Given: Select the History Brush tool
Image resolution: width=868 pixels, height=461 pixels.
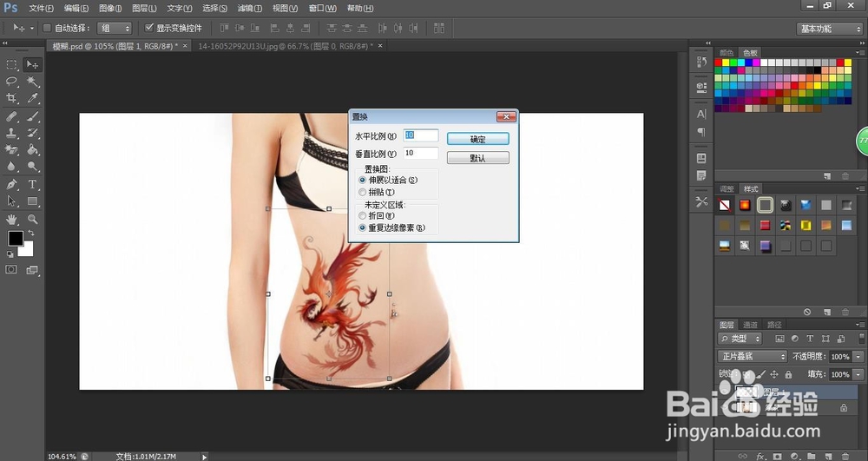Looking at the screenshot, I should (x=33, y=133).
